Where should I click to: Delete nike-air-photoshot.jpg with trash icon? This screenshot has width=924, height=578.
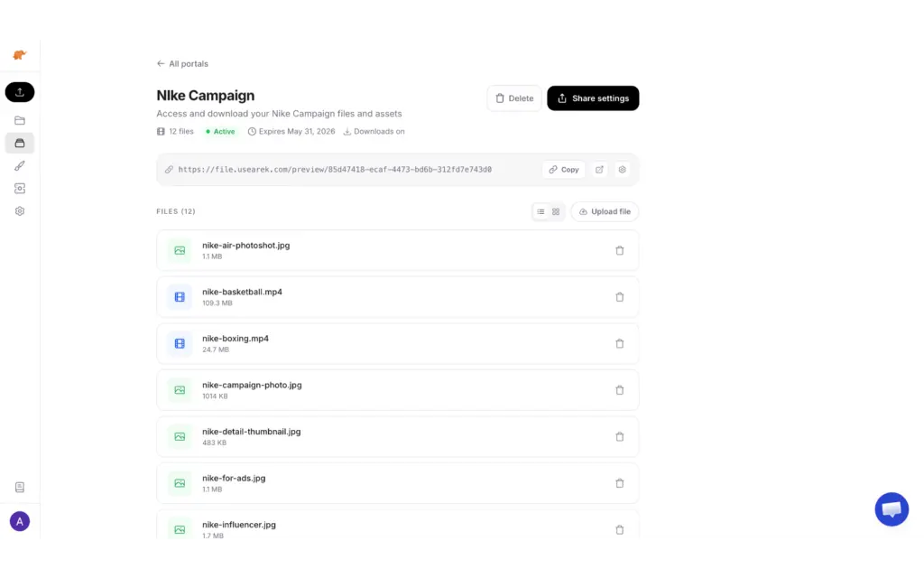pyautogui.click(x=619, y=251)
